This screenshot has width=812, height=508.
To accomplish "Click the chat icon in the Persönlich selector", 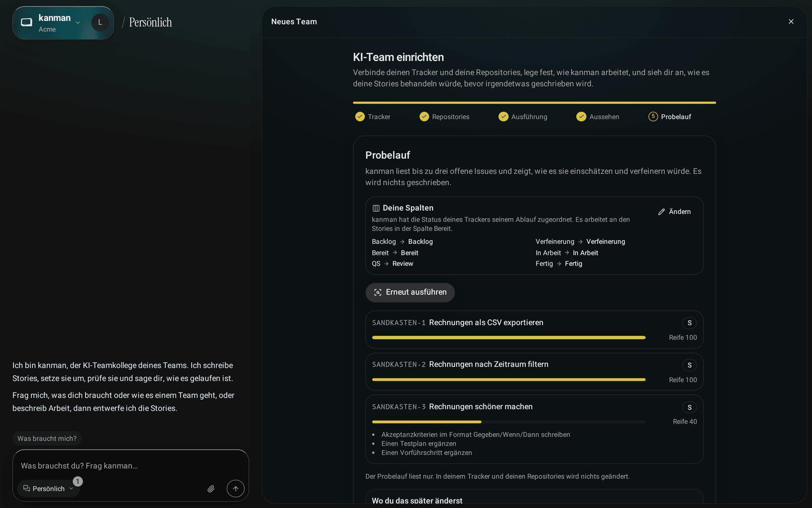I will 27,488.
